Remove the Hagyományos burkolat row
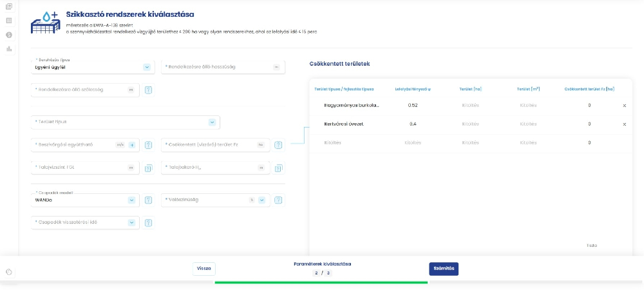 [x=624, y=106]
